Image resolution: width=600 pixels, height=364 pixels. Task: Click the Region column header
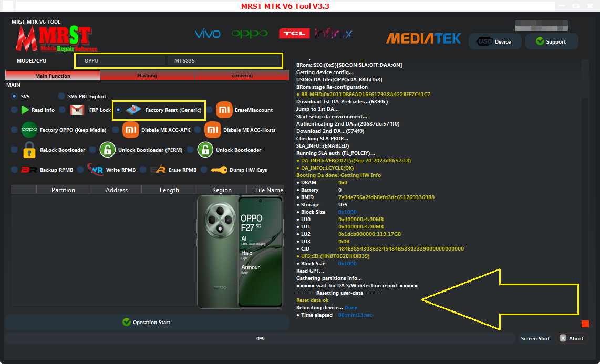(x=222, y=190)
